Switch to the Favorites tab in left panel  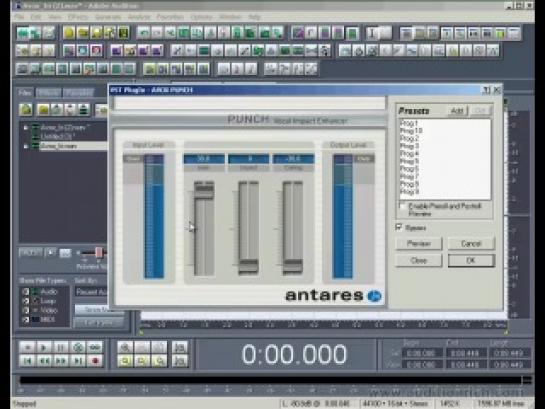79,93
